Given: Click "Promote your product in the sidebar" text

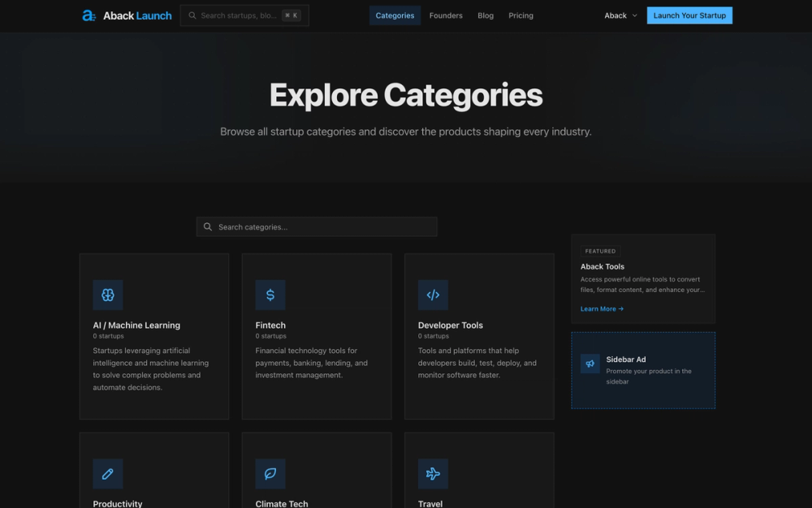Looking at the screenshot, I should [648, 376].
